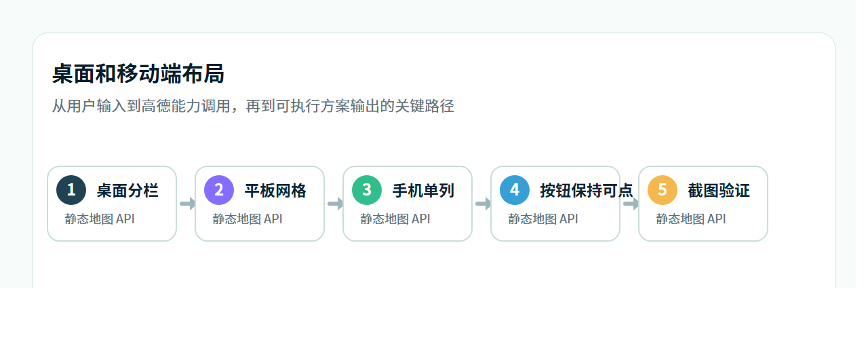The height and width of the screenshot is (353, 868).
Task: Click 静态地图 API under 平板网格
Action: tap(248, 219)
